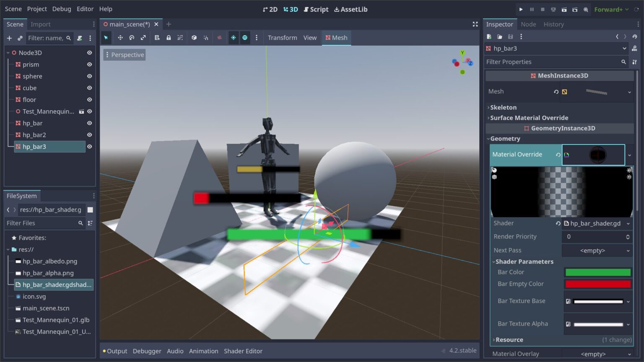Toggle visibility of the sphere node
The width and height of the screenshot is (644, 362).
pos(89,76)
